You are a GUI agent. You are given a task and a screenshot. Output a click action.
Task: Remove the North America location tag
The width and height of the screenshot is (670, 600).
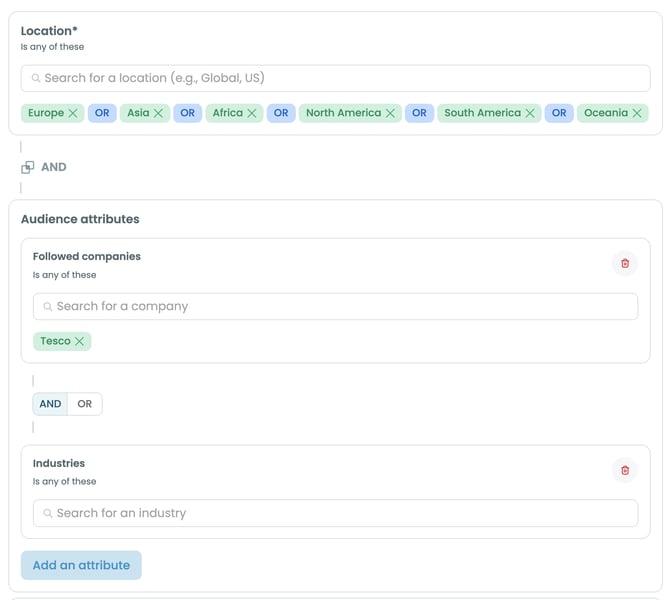coord(390,113)
